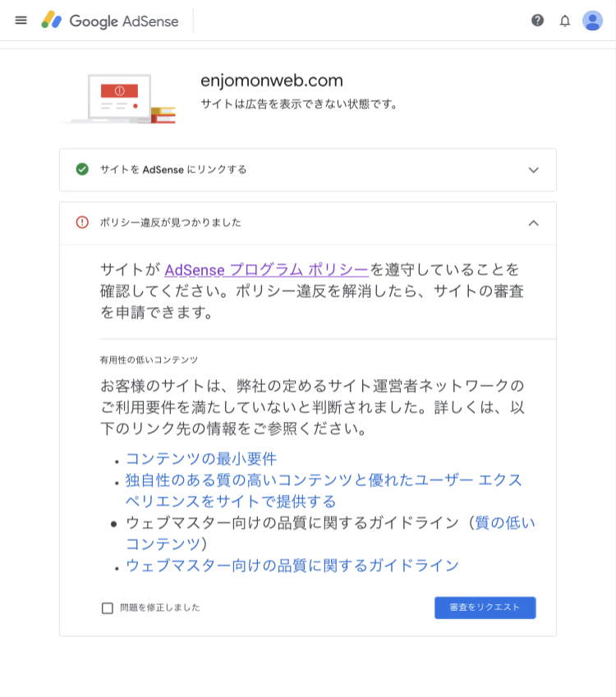This screenshot has width=616, height=697.
Task: Click the Google AdSense logo
Action: point(110,21)
